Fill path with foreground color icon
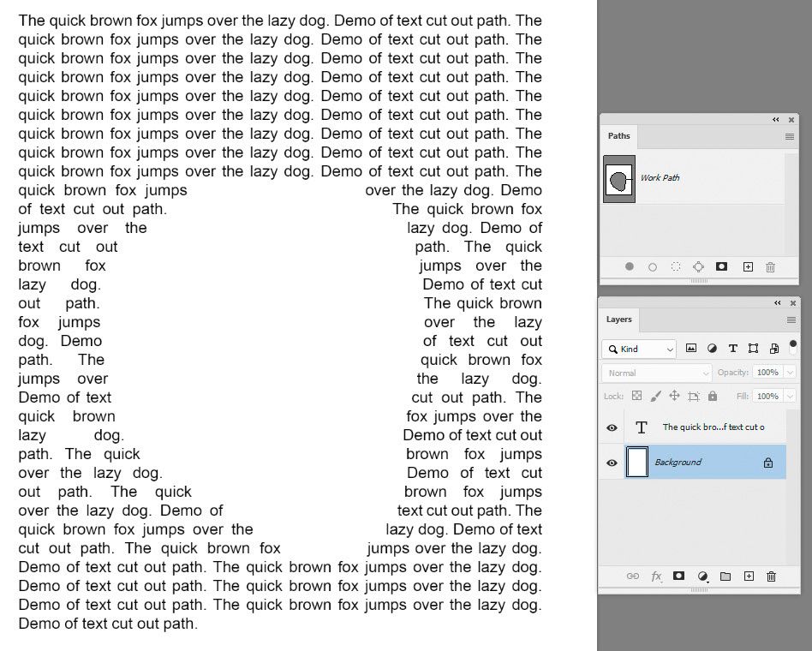The image size is (812, 651). coord(630,266)
